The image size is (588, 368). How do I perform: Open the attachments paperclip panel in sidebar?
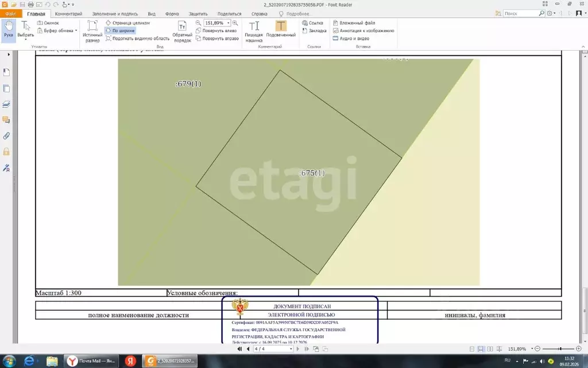click(7, 136)
